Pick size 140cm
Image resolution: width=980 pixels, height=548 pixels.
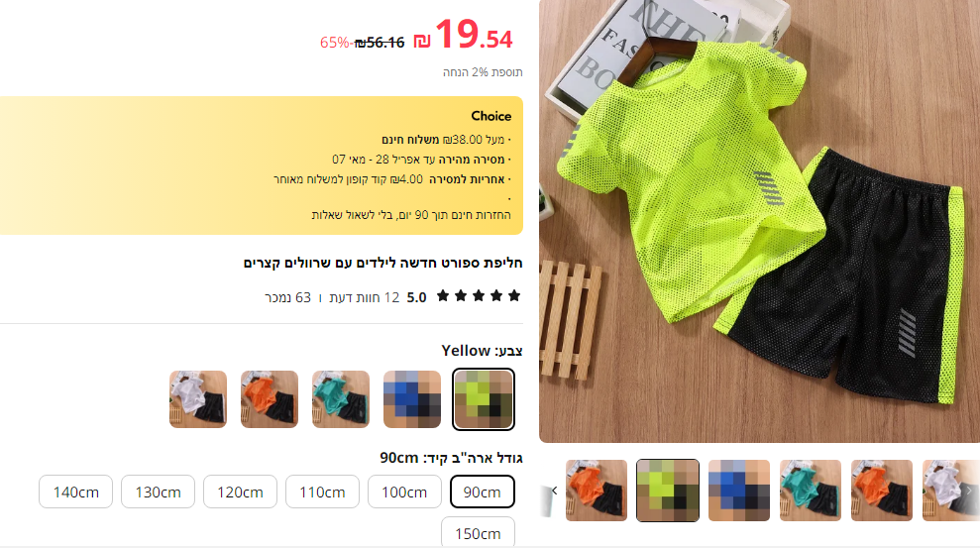click(x=75, y=492)
